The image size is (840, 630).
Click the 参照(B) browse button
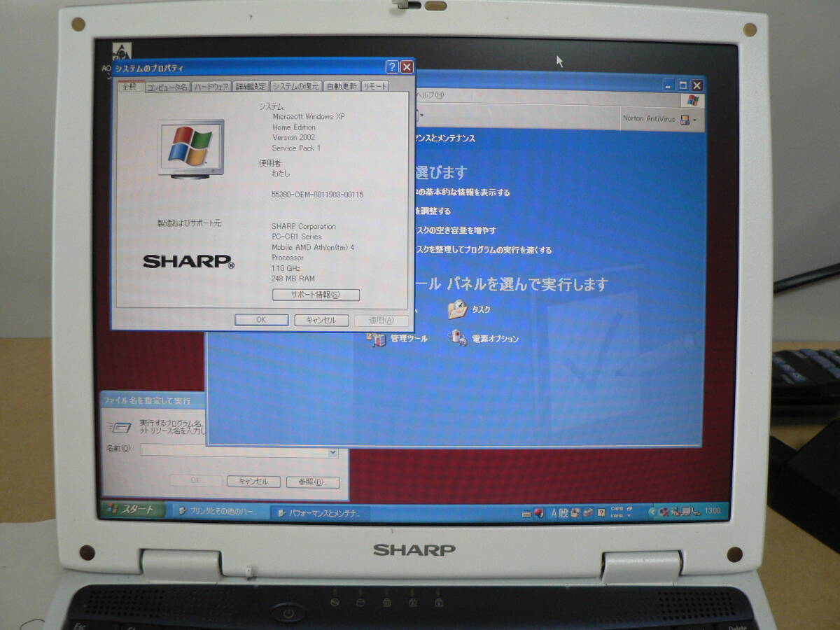[x=313, y=482]
